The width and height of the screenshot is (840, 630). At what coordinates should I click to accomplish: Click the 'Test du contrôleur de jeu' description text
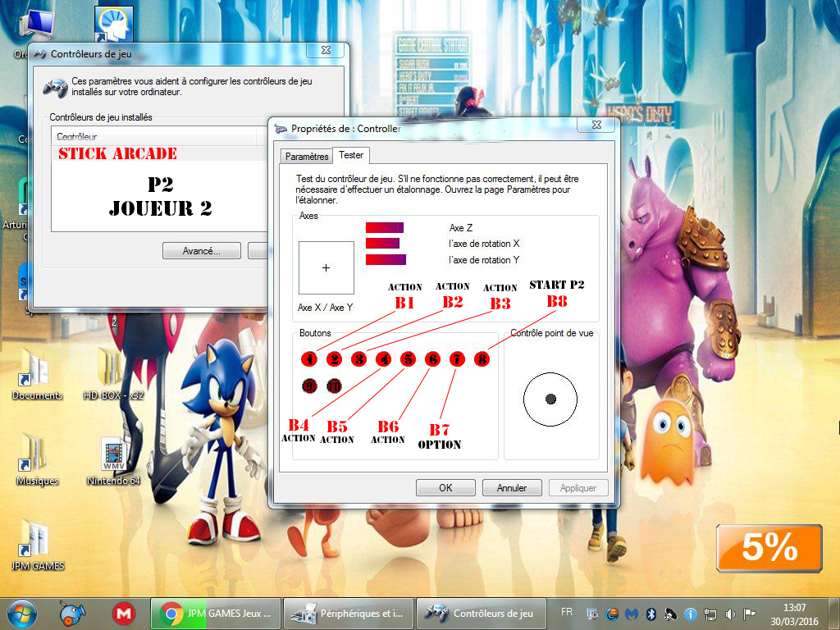pos(437,189)
